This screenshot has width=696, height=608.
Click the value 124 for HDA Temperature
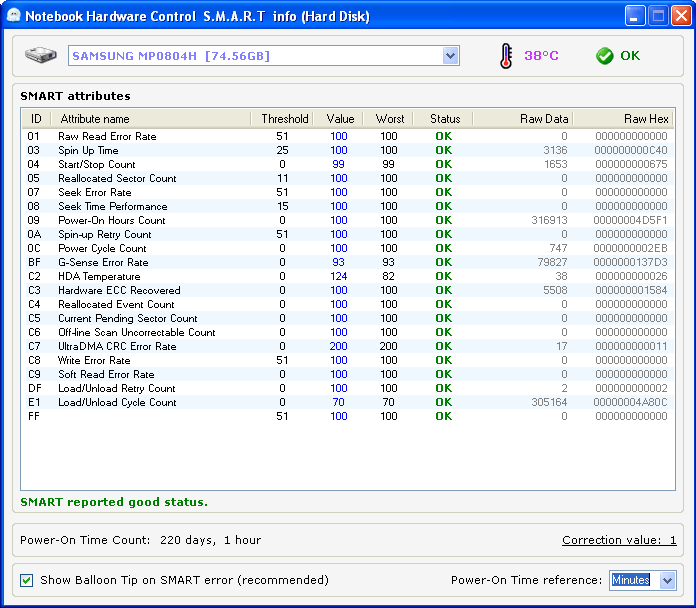click(339, 276)
